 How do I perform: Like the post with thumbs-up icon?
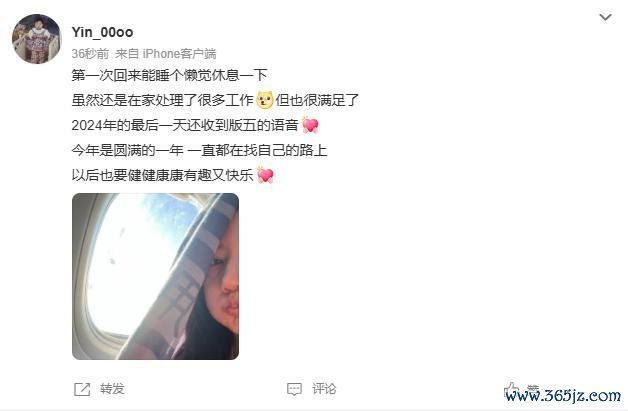511,389
